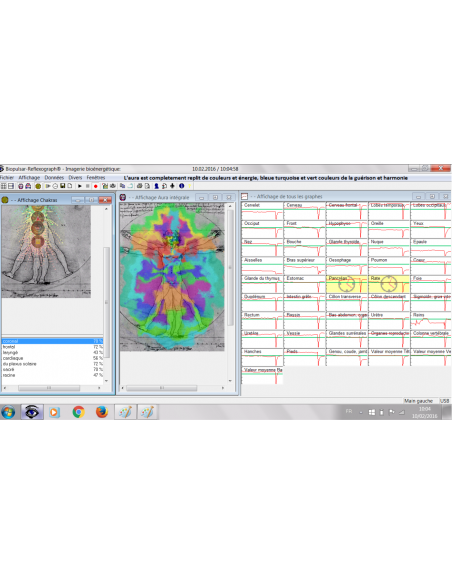Open Google Chrome from the taskbar
The width and height of the screenshot is (452, 584).
point(78,412)
